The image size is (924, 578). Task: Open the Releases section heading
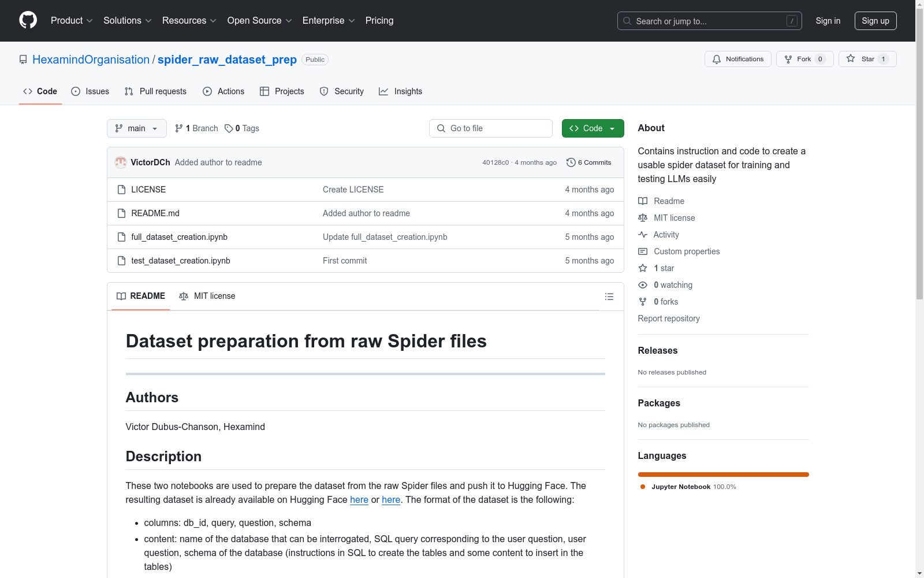point(658,350)
